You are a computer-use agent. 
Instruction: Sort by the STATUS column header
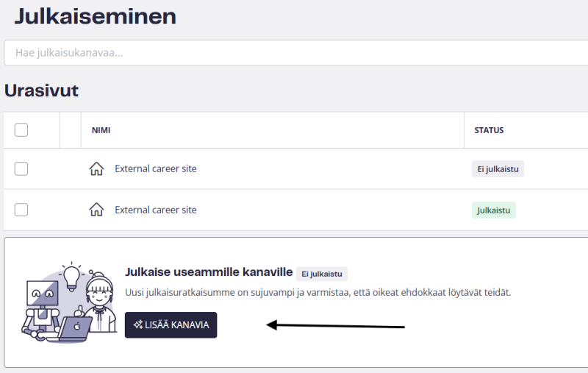[x=489, y=130]
